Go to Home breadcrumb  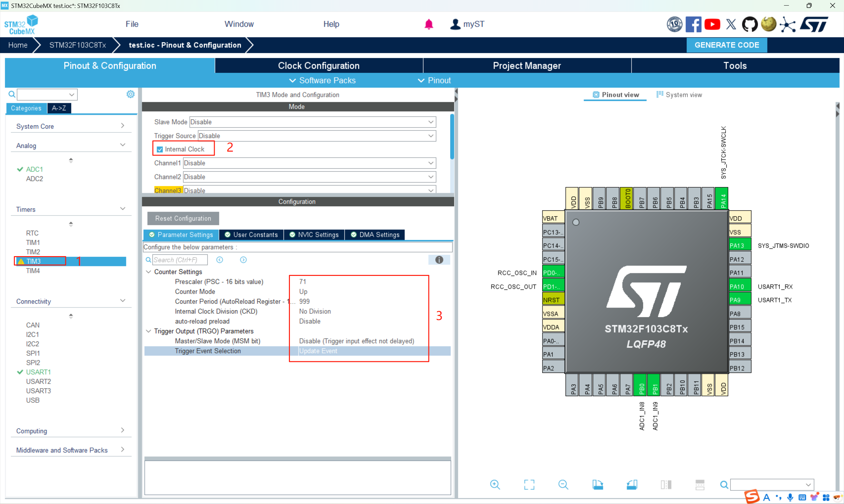[18, 45]
